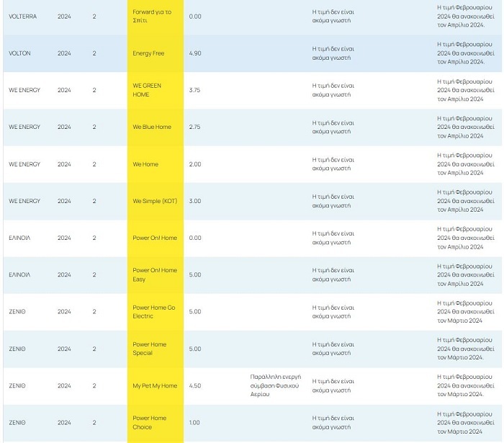Select the Power Home Choice plan cell
Screen dimensions: 504x443
(149, 422)
